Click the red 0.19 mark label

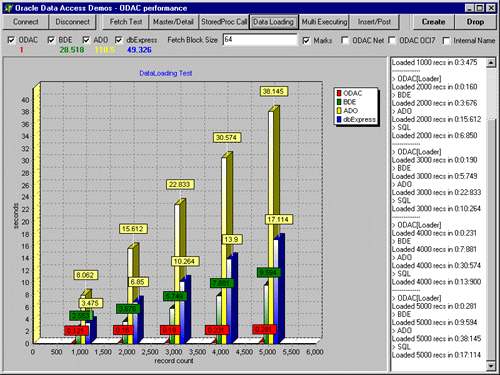tap(170, 330)
